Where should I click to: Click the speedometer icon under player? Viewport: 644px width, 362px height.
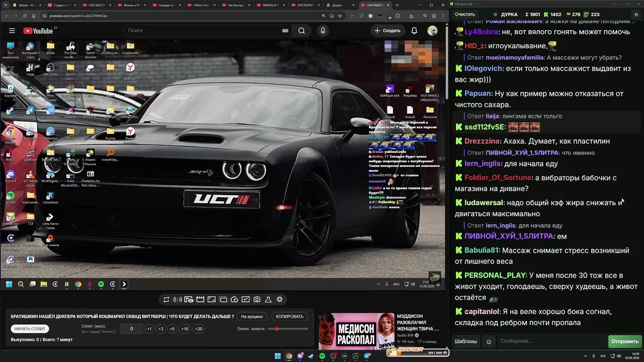tap(234, 300)
